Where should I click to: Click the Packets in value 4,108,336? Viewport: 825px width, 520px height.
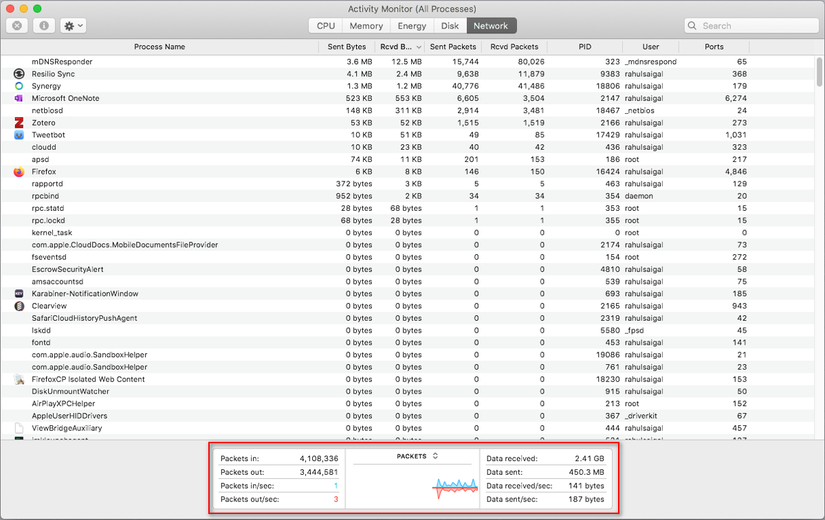click(319, 458)
